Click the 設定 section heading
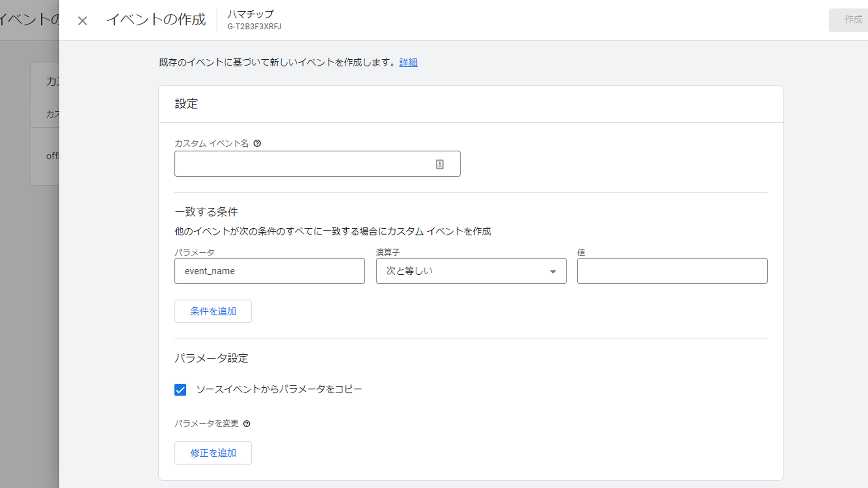868x488 pixels. 186,104
